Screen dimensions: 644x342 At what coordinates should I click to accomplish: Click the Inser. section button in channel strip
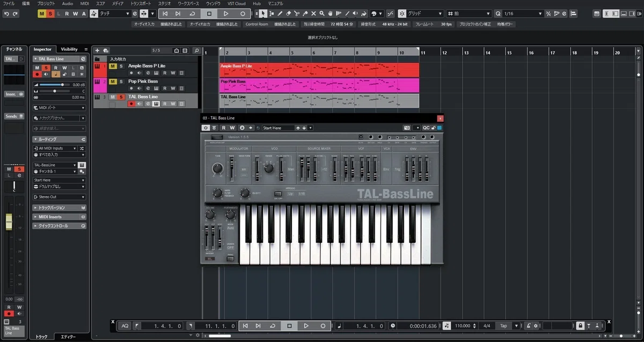(x=14, y=94)
